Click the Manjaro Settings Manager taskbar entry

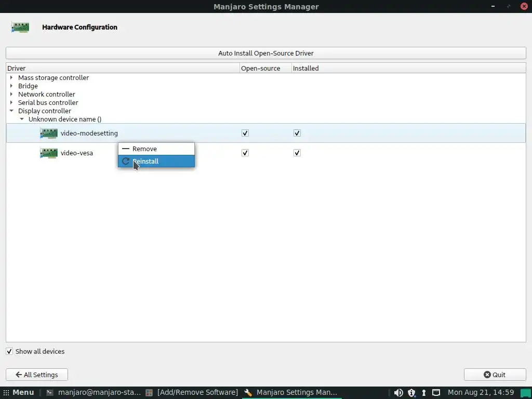[x=291, y=393]
